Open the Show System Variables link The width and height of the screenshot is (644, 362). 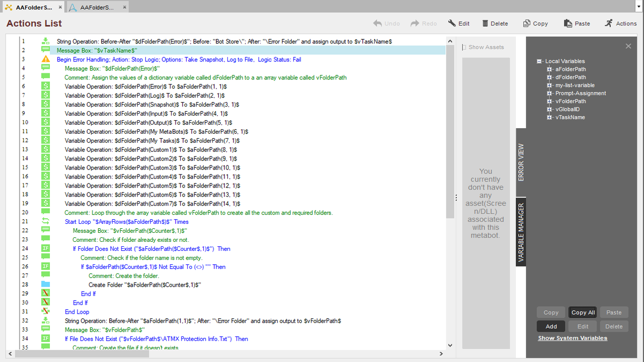pos(572,338)
